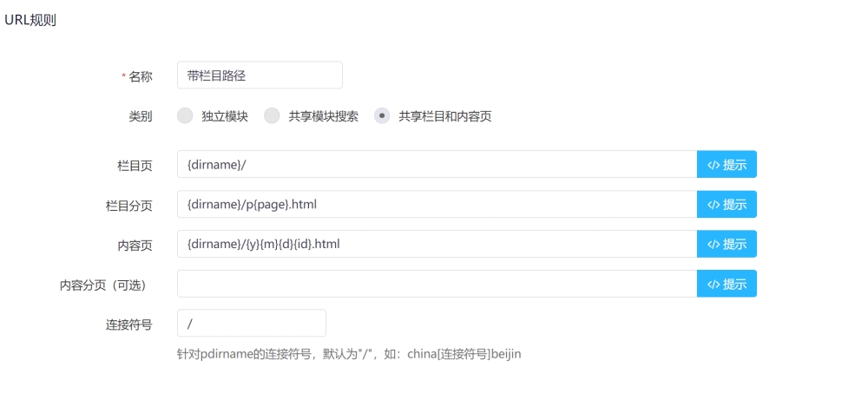Viewport: 868px width, 400px height.
Task: Click the pdirname 连接符号 help text
Action: click(x=349, y=354)
